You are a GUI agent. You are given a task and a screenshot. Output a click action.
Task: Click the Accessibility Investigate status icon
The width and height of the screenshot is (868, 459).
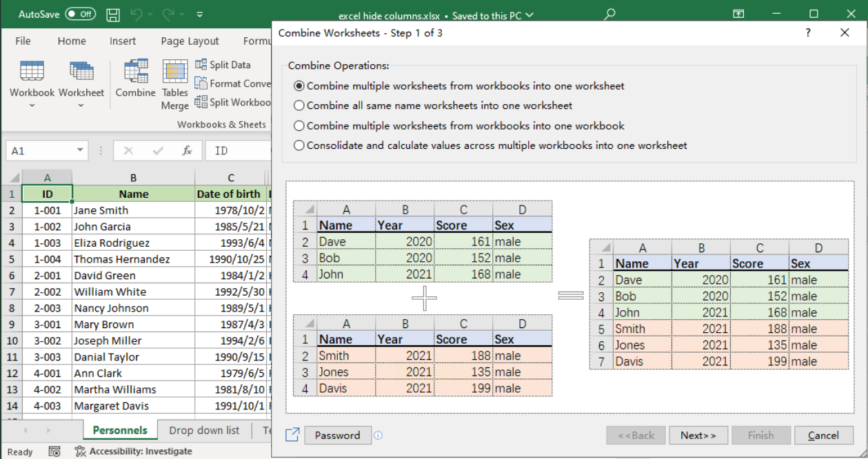80,451
